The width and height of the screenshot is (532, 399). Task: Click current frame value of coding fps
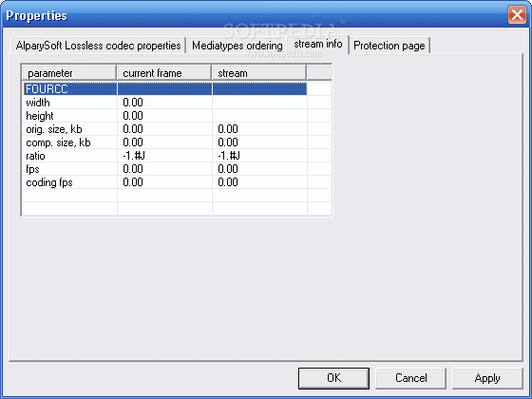coord(133,182)
